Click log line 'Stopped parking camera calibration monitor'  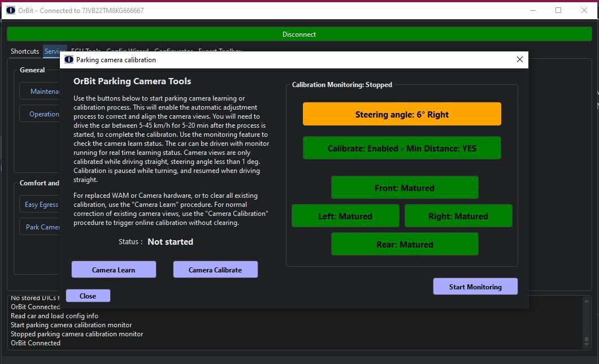point(77,334)
